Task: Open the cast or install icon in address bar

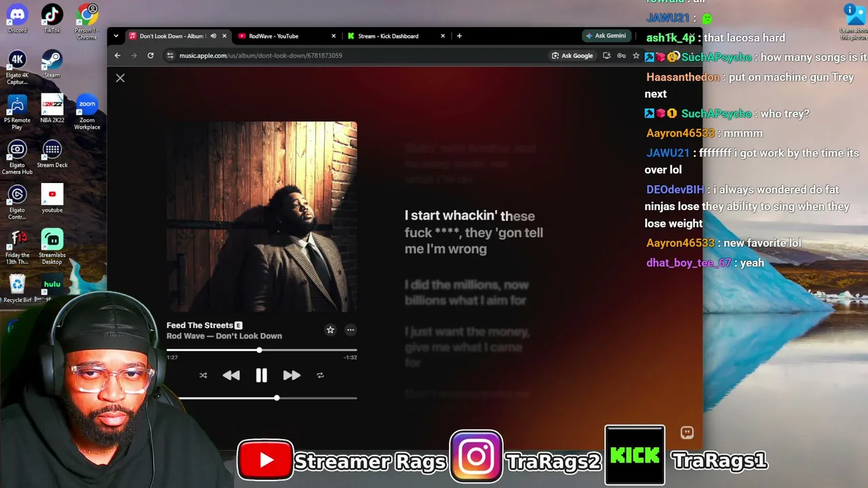Action: 606,56
